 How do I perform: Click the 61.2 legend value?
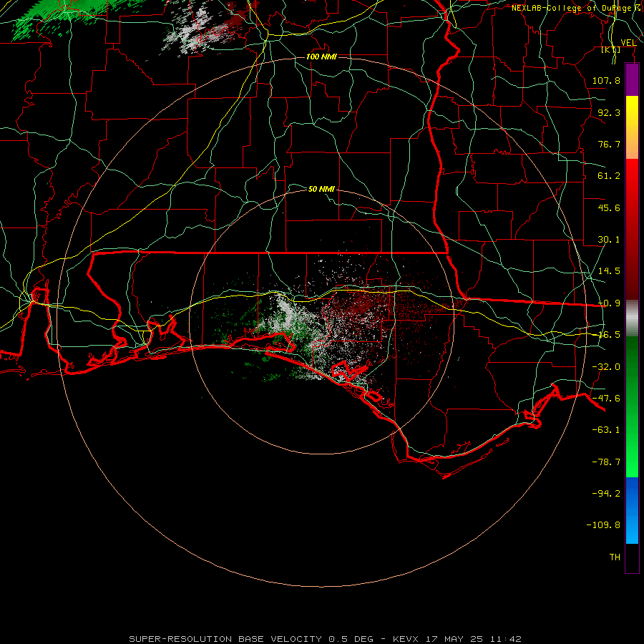coord(609,176)
